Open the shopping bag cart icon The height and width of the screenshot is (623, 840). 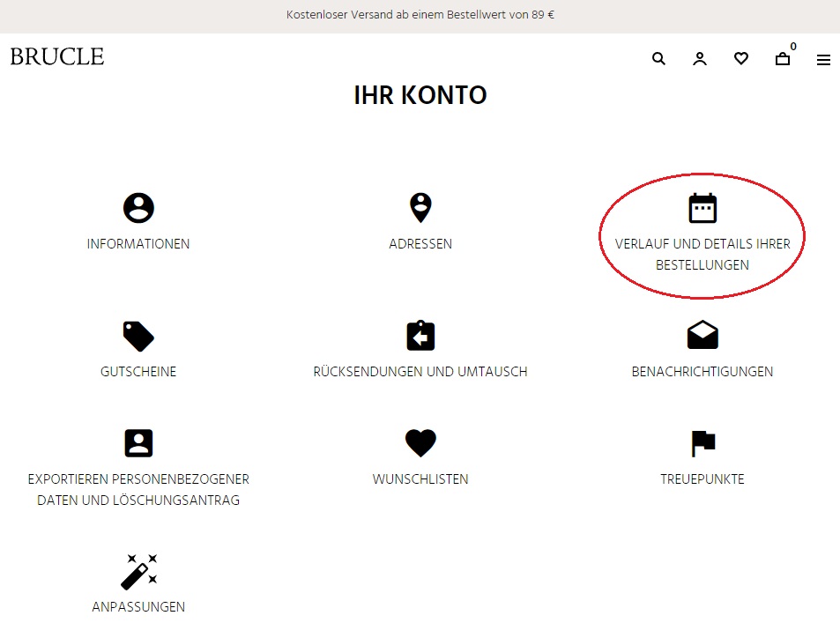coord(783,59)
